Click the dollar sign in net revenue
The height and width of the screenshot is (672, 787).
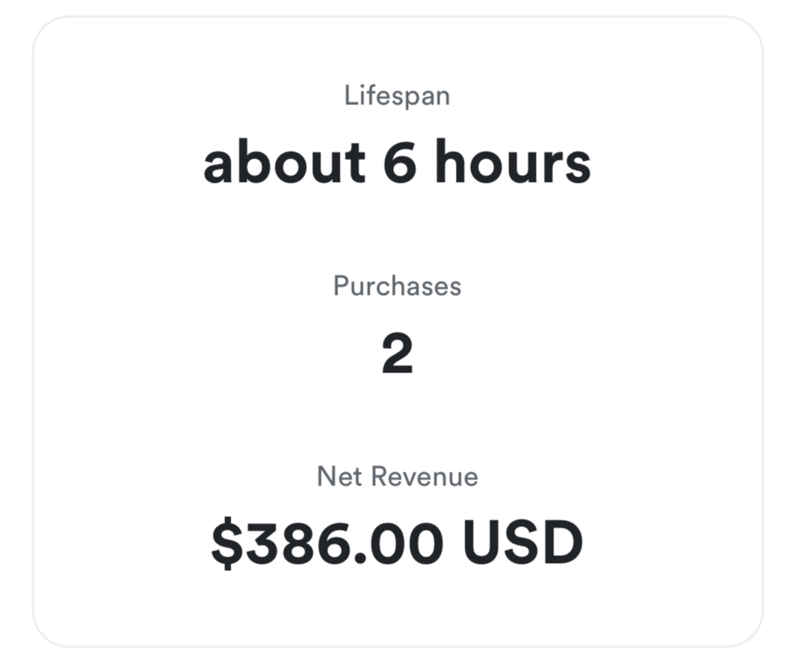[226, 543]
